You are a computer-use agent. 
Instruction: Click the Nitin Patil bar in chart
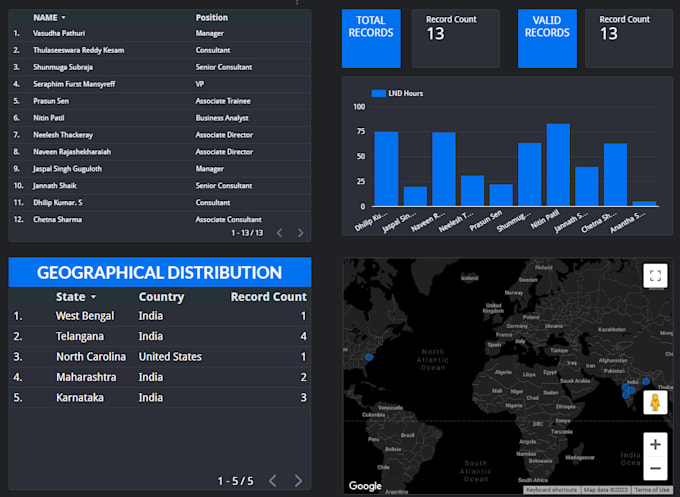pyautogui.click(x=558, y=165)
